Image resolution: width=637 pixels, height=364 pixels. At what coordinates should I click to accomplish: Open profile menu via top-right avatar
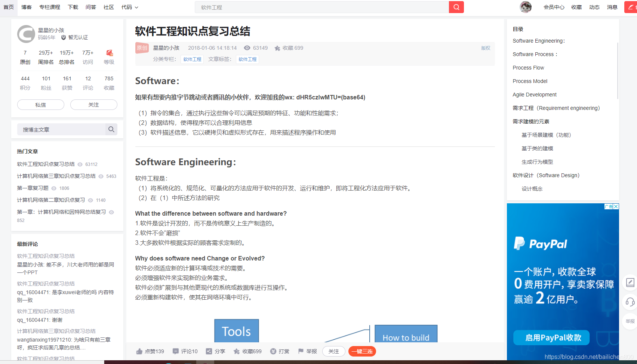coord(526,7)
